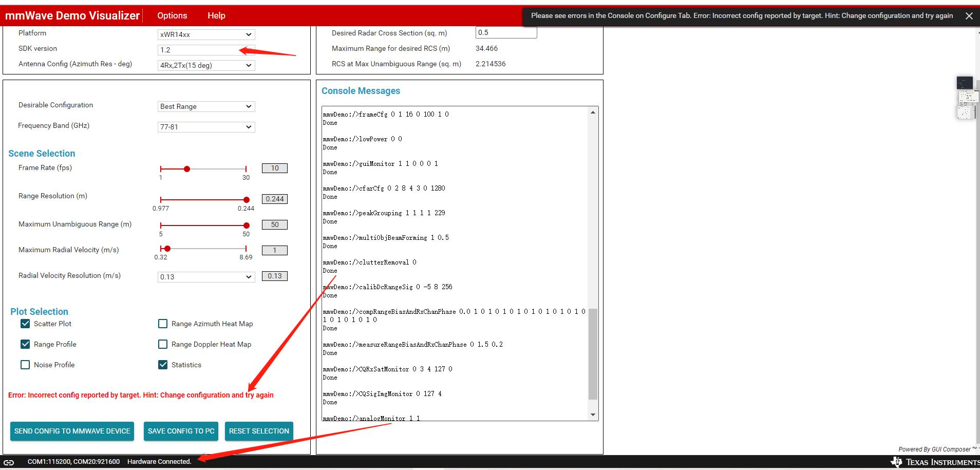This screenshot has height=470, width=980.
Task: Click the Reset Selection button
Action: click(x=259, y=431)
